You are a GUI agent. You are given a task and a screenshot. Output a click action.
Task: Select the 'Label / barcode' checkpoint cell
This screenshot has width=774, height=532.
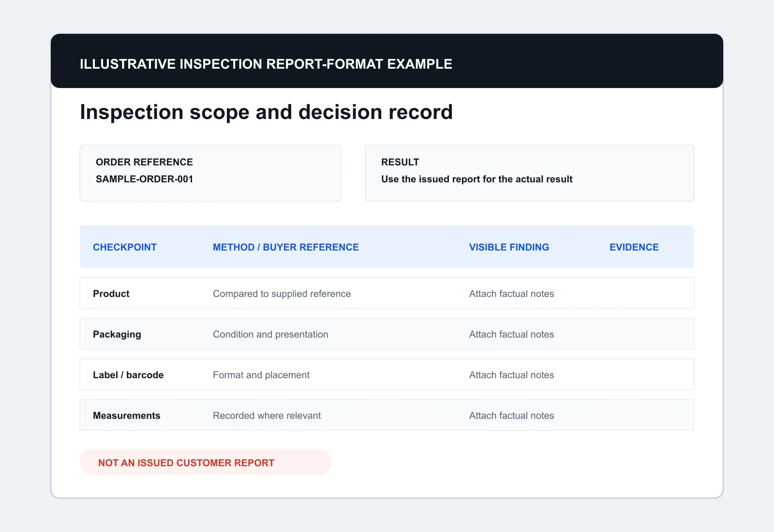click(128, 375)
